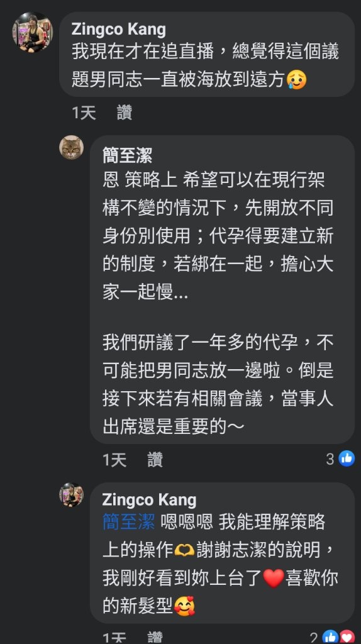This screenshot has height=644, width=361.
Task: Open reaction count 2 on bottom reply
Action: 314,638
